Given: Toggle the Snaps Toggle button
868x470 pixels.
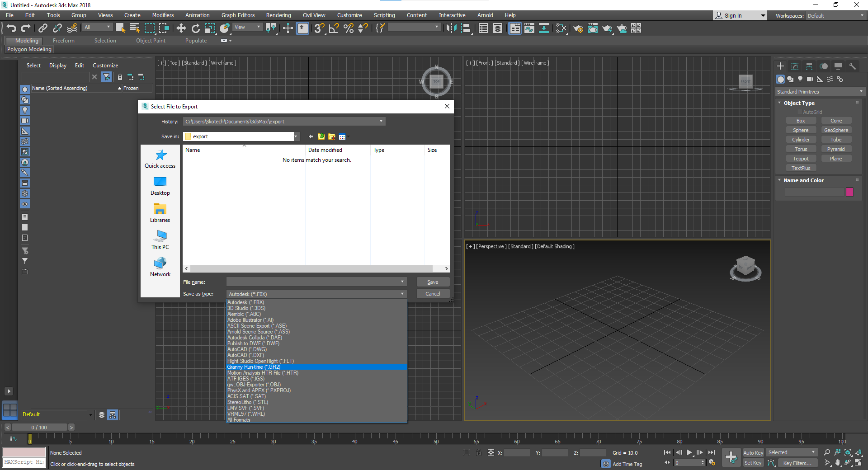Looking at the screenshot, I should pos(320,28).
